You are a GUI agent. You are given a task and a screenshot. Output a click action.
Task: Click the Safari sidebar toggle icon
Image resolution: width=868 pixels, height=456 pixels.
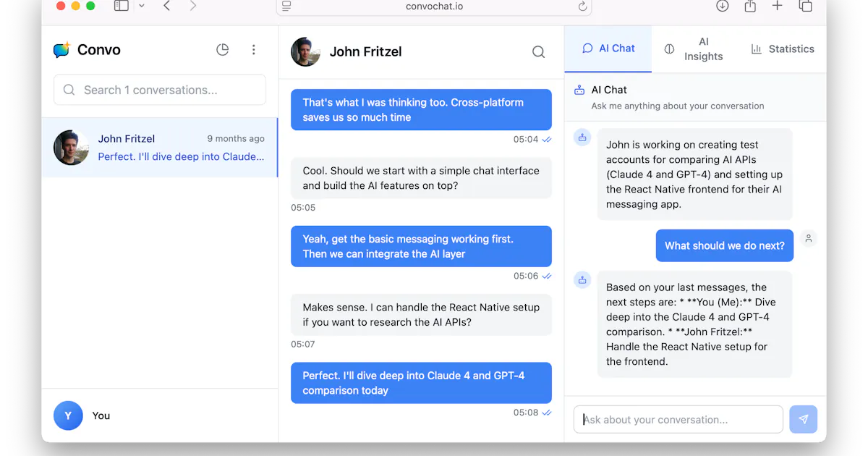122,6
